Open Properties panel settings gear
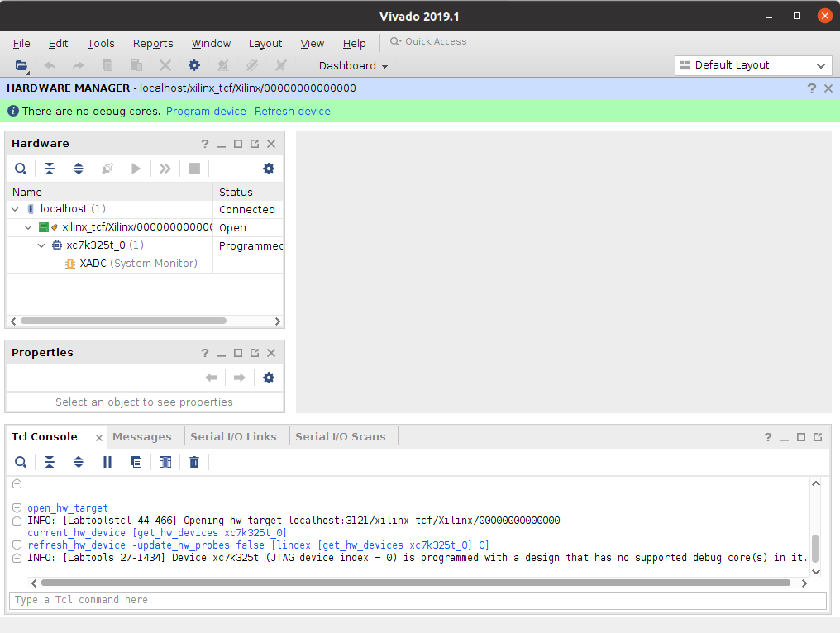Image resolution: width=840 pixels, height=633 pixels. [x=269, y=378]
